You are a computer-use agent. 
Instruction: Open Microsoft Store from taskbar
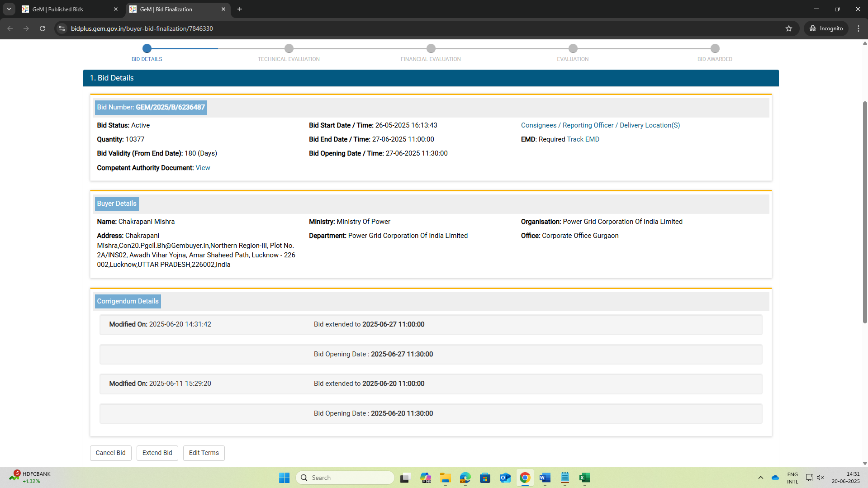click(x=485, y=478)
